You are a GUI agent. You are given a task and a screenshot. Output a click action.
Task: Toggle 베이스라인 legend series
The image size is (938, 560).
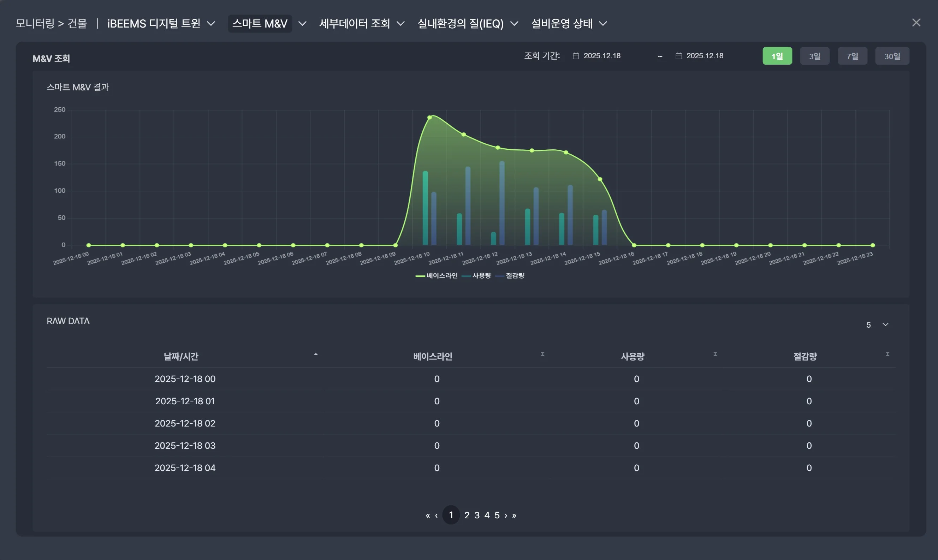click(436, 275)
